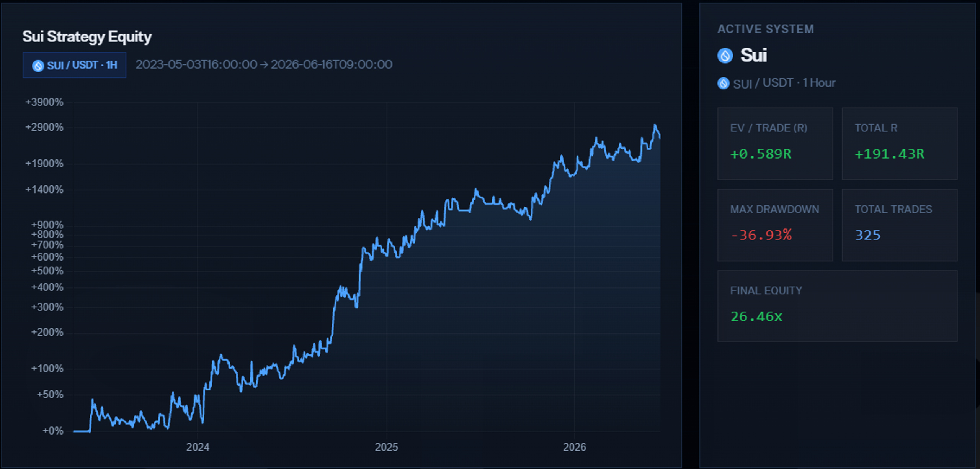The height and width of the screenshot is (469, 980).
Task: Click the +1400% y-axis label
Action: point(44,190)
